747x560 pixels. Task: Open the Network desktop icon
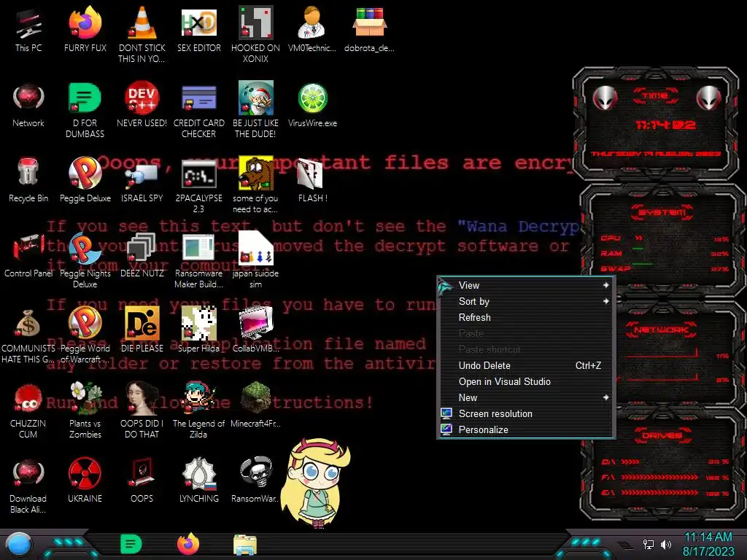click(x=28, y=105)
